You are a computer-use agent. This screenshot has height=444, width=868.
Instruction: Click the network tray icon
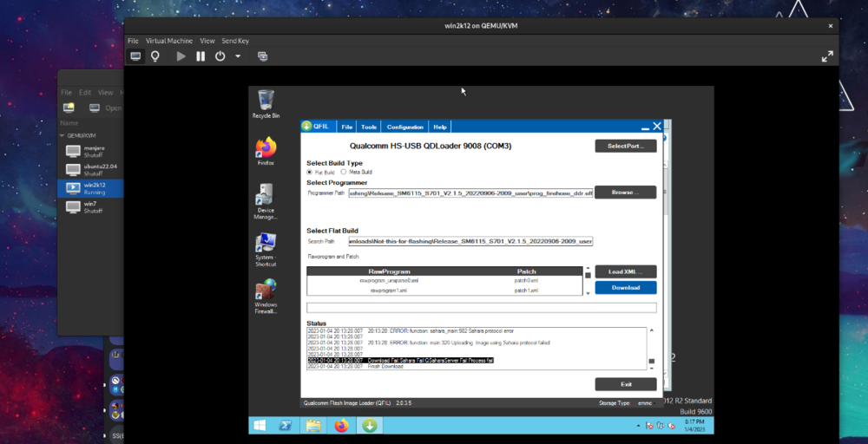pos(661,426)
